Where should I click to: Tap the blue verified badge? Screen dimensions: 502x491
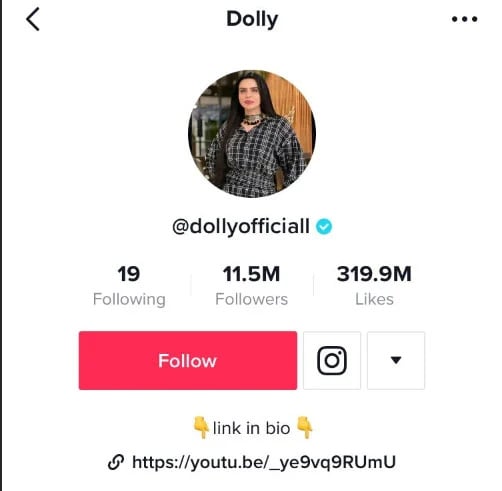point(324,227)
